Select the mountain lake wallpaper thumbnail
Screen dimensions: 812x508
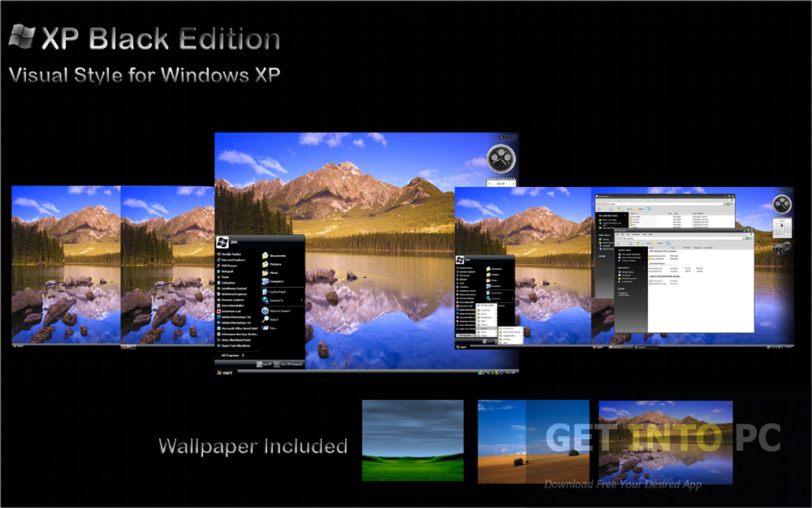click(666, 442)
